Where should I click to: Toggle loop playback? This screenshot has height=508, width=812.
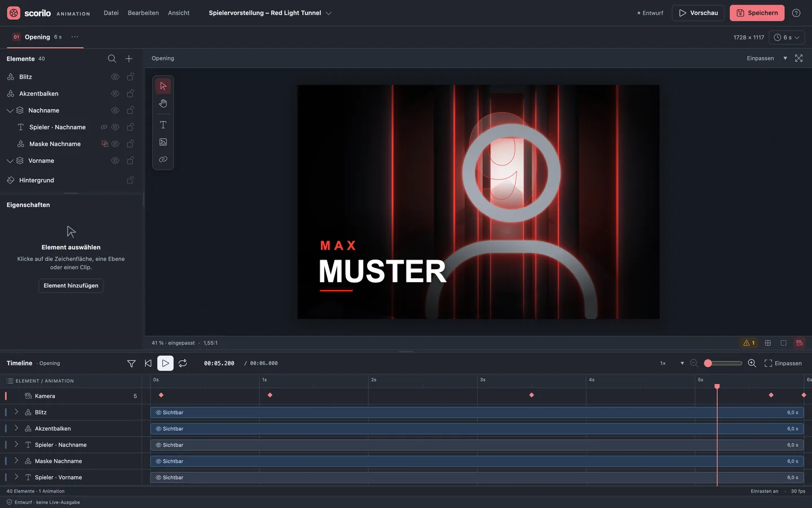(x=183, y=364)
